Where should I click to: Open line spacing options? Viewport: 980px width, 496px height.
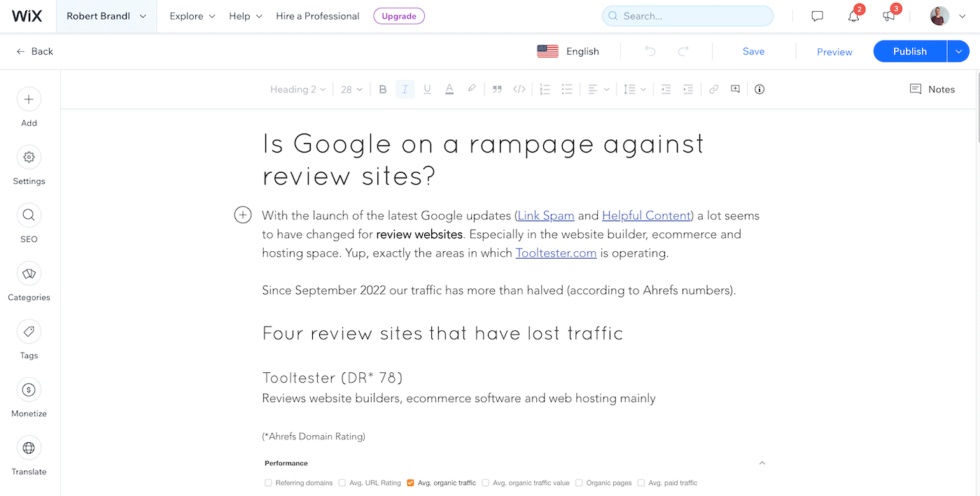click(634, 90)
